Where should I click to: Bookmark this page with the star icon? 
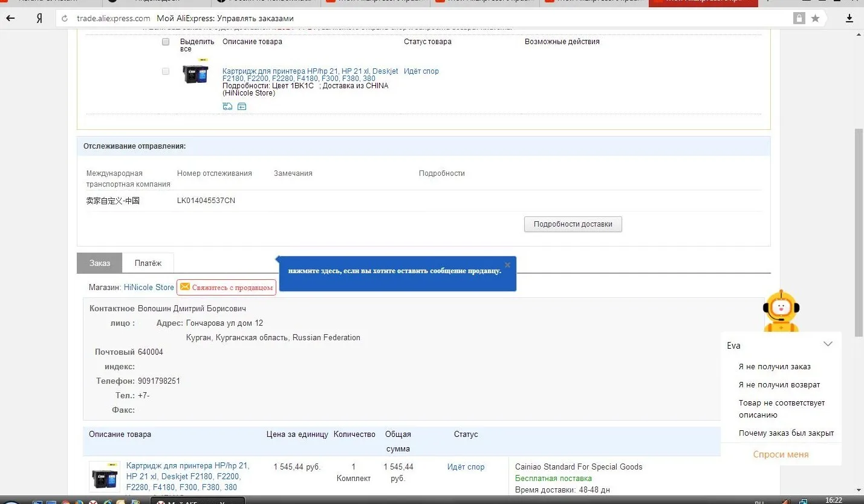coord(815,18)
